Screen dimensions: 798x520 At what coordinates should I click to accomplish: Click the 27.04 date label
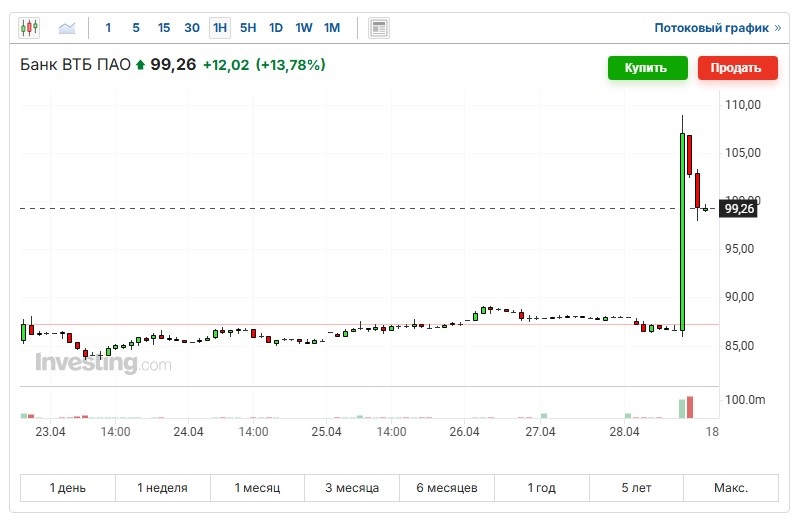point(540,431)
